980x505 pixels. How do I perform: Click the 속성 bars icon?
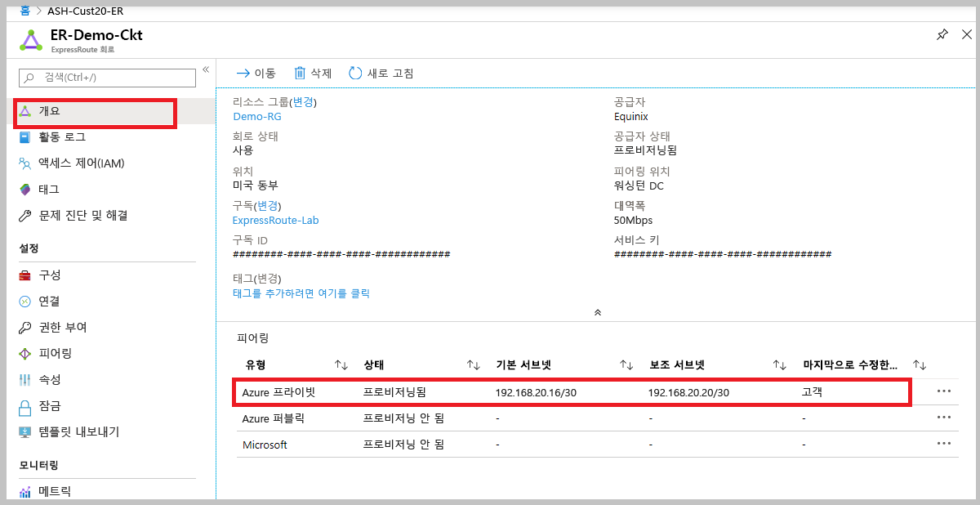coord(25,379)
